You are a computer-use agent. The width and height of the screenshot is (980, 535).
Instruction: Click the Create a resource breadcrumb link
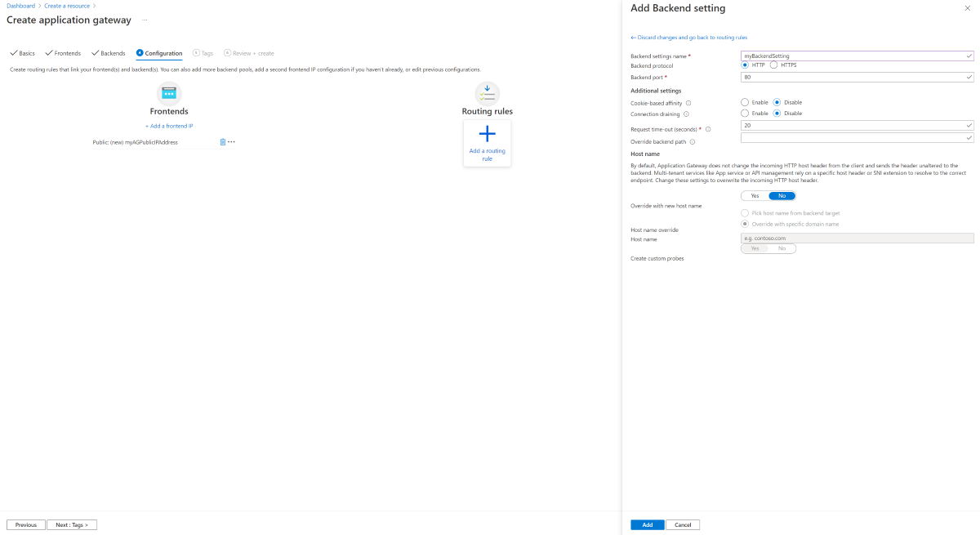(68, 6)
